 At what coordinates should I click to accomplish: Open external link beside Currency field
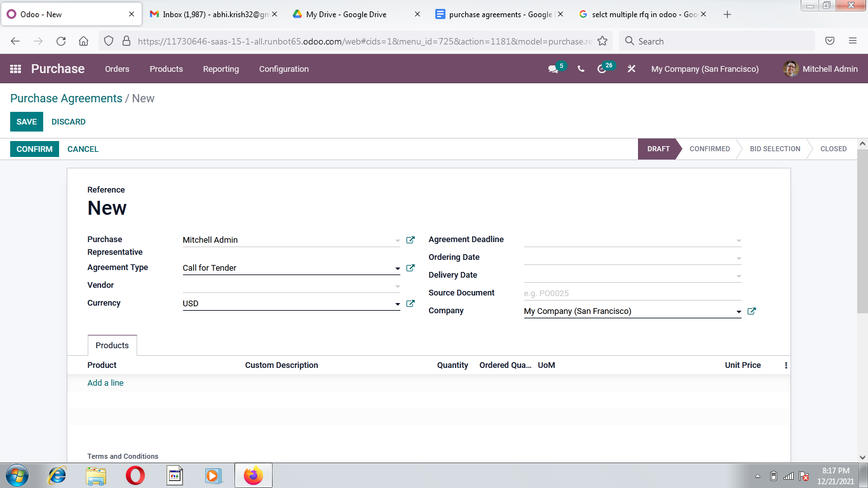(410, 304)
